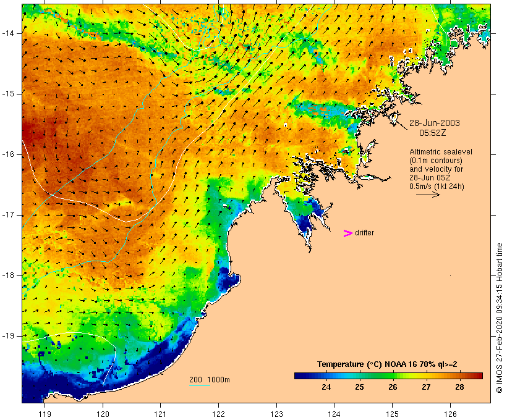
Task: Click the 'Temperature (°C) NOAA 16 70% ql>=2' title
Action: tap(387, 364)
